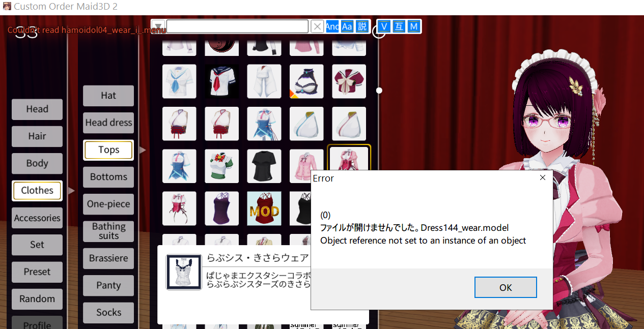The width and height of the screenshot is (644, 329).
Task: Select the purple frilled bikini top
Action: tap(306, 81)
